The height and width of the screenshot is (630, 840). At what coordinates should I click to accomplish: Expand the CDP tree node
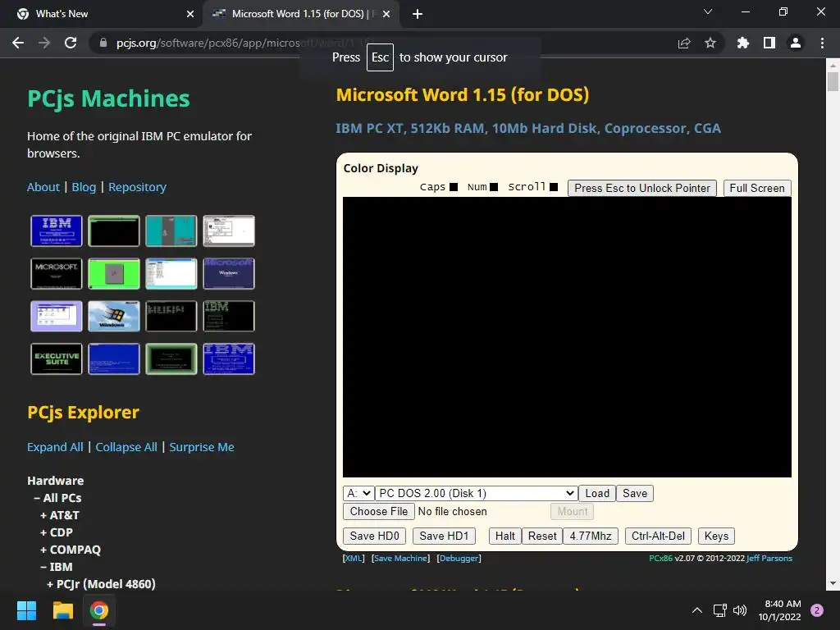point(57,532)
